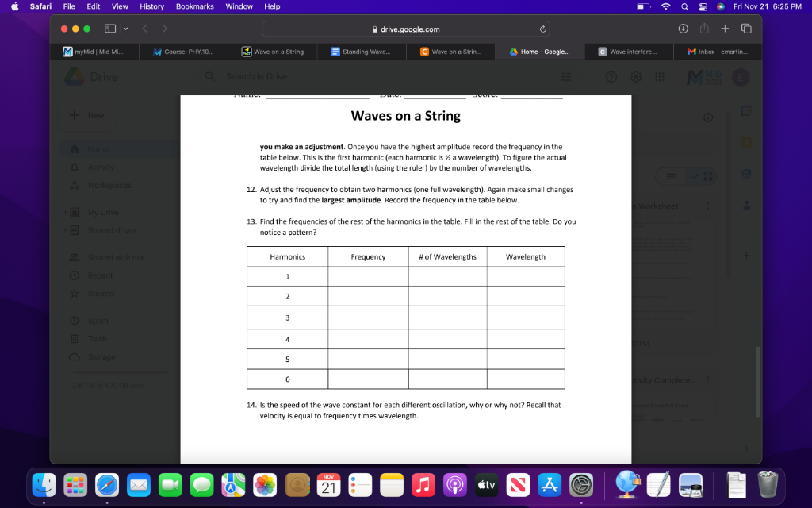812x508 pixels.
Task: Open the Bookmarks menu
Action: (x=195, y=6)
